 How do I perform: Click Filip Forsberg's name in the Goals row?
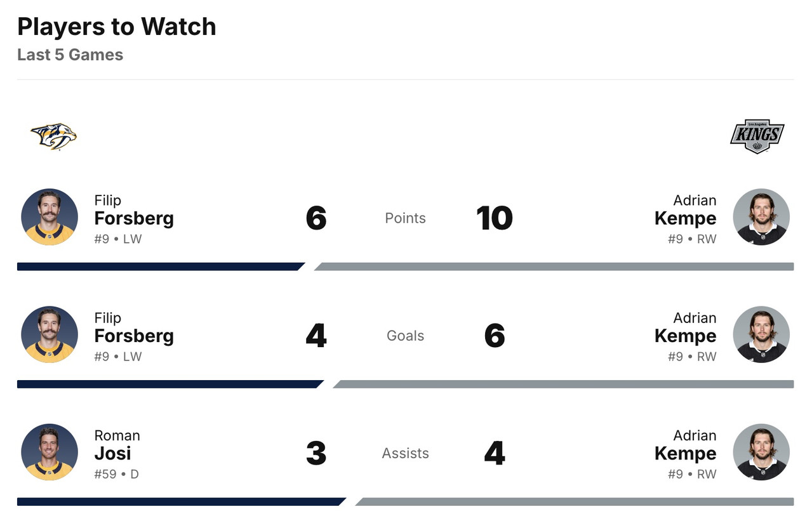click(x=134, y=328)
